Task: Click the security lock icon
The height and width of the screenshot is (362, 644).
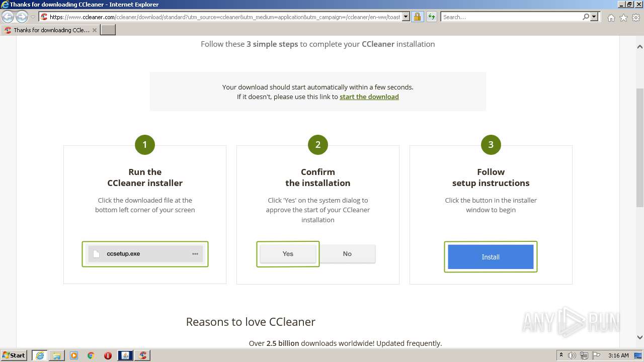Action: 417,17
